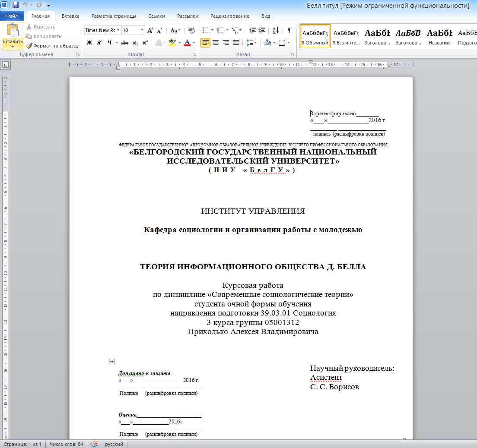The image size is (477, 448).
Task: Switch to the Ссылки tab
Action: [157, 16]
